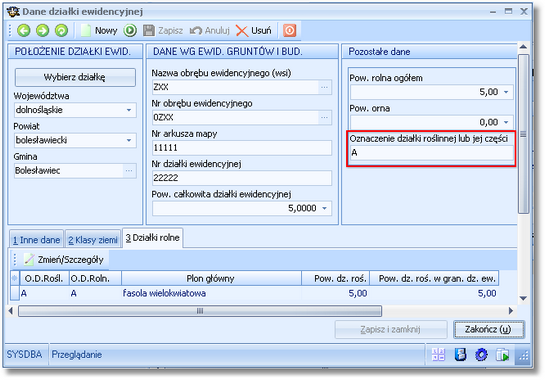
Task: Click Zmień/Szczegóły toolbar button
Action: 64,260
